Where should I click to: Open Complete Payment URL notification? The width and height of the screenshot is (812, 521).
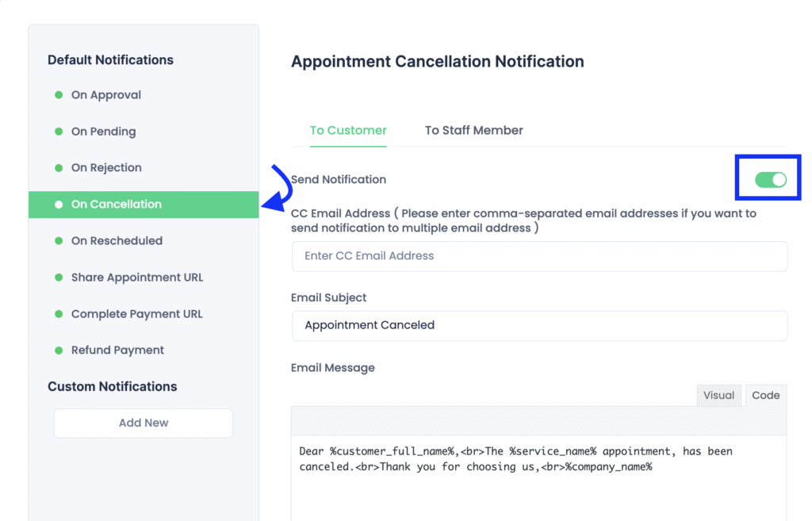(137, 314)
